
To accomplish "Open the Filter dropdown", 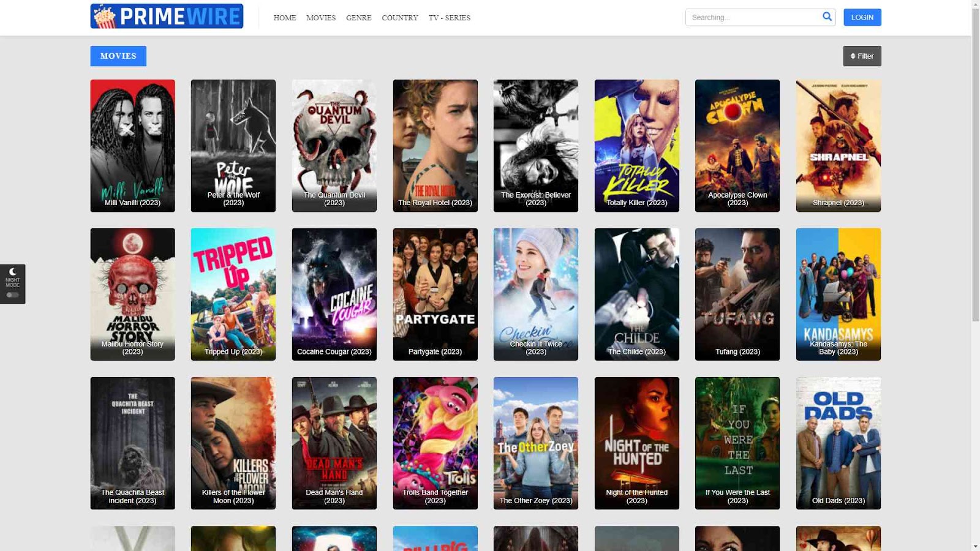I will pyautogui.click(x=862, y=56).
